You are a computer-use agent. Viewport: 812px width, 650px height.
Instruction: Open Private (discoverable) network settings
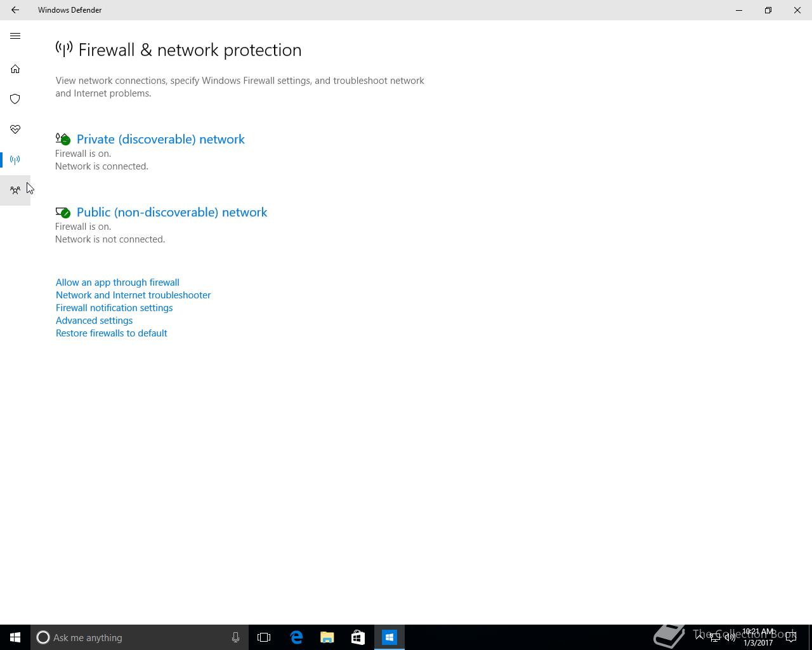click(x=160, y=139)
